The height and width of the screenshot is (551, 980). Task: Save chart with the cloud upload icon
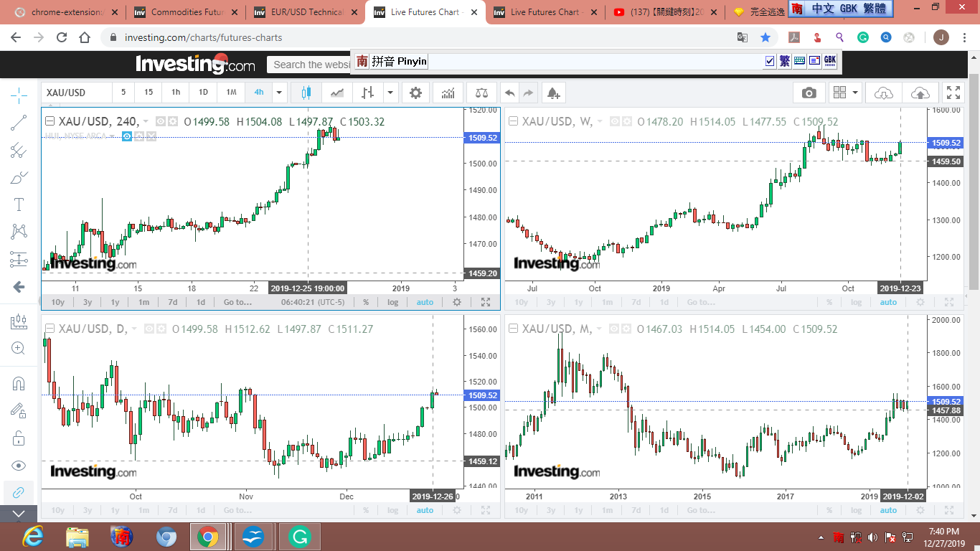coord(920,93)
